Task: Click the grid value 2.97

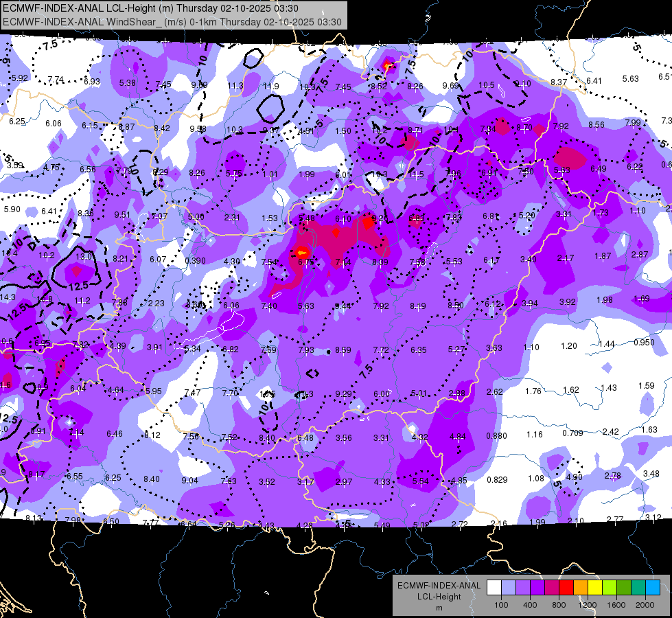Action: (x=344, y=482)
